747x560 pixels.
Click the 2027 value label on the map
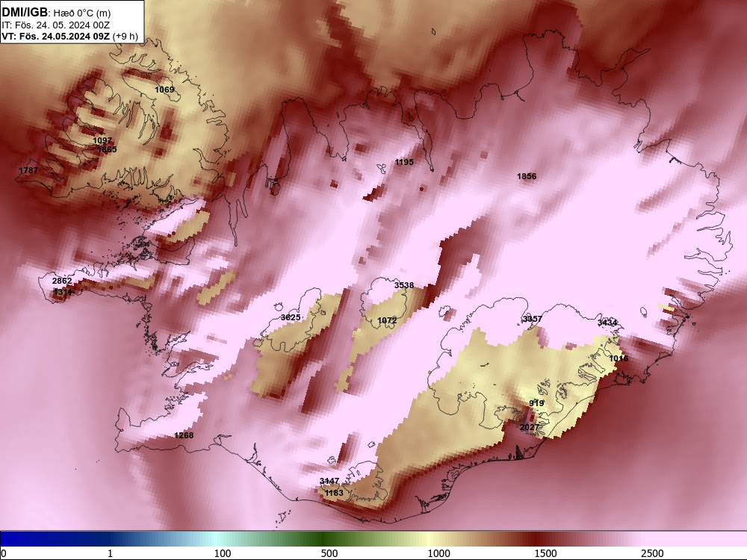[x=530, y=428]
